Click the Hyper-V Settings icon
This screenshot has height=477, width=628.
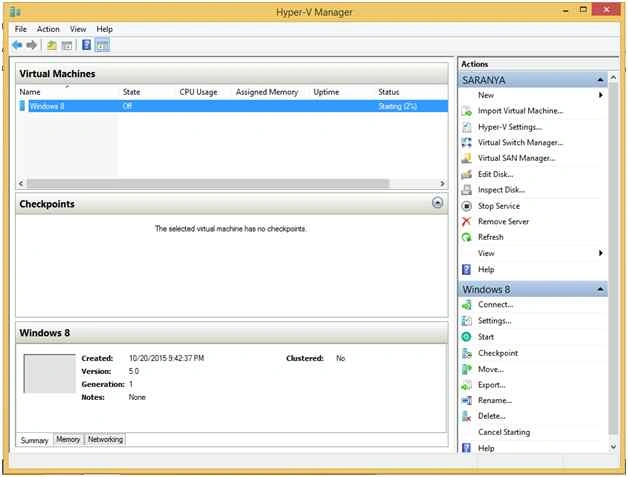(467, 127)
